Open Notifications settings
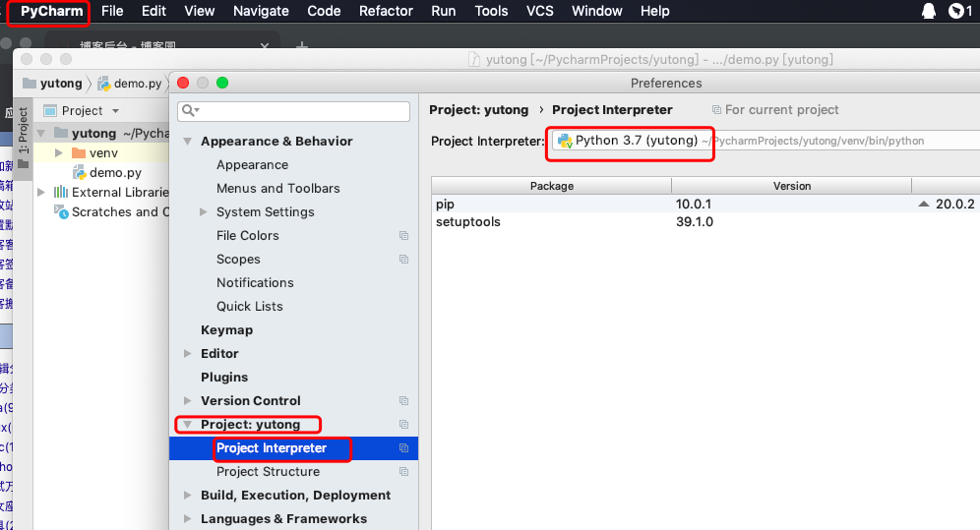980x530 pixels. (x=255, y=283)
